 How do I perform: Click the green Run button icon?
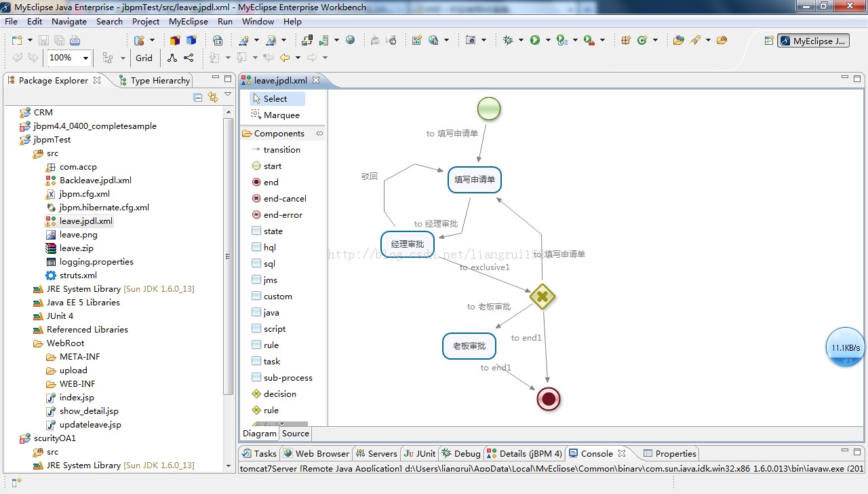click(535, 41)
